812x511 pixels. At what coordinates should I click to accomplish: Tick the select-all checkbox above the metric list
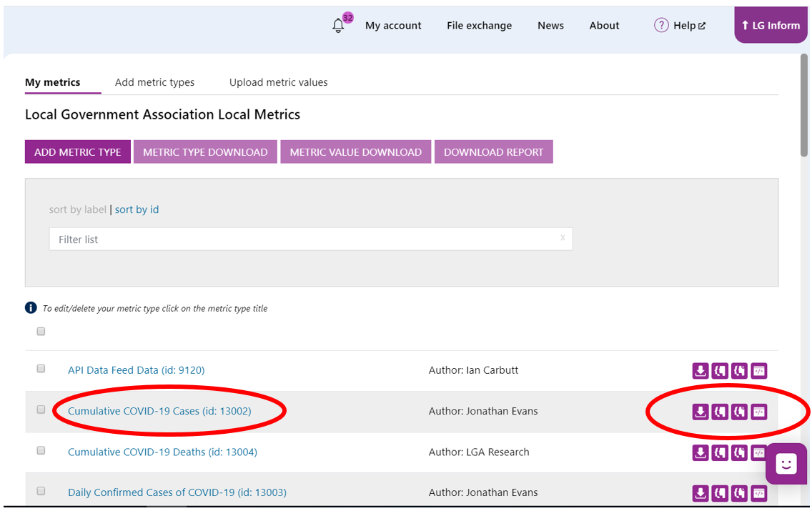[x=41, y=332]
